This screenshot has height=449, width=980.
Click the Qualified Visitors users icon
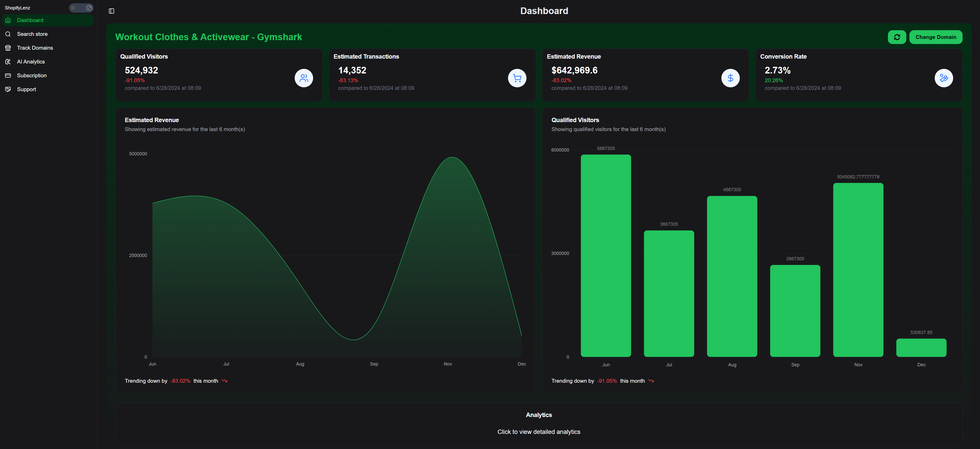[304, 78]
